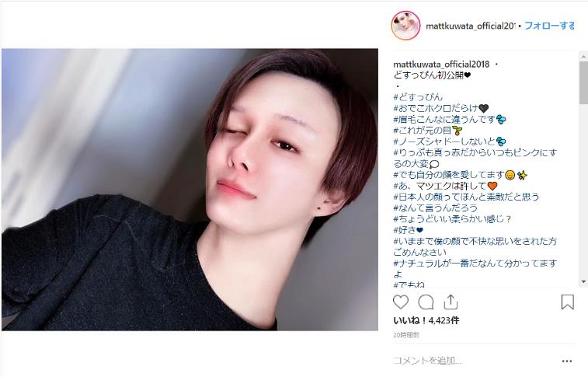Open the #好き hashtag
The image size is (588, 377).
[405, 230]
